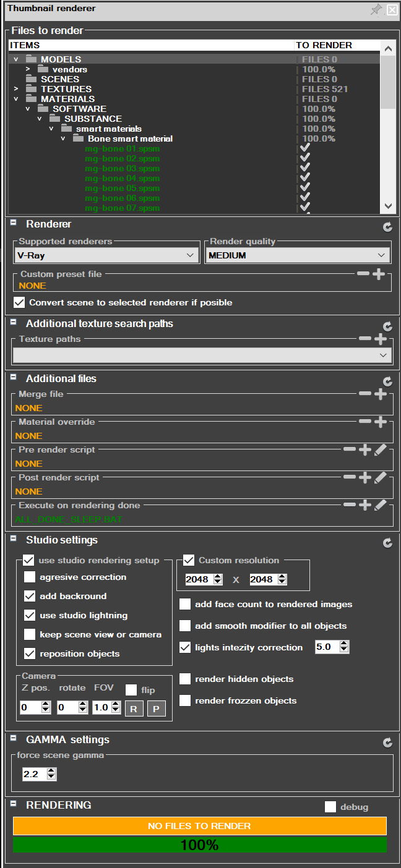Enable the debug checkbox
The height and width of the screenshot is (868, 401).
coord(330,807)
